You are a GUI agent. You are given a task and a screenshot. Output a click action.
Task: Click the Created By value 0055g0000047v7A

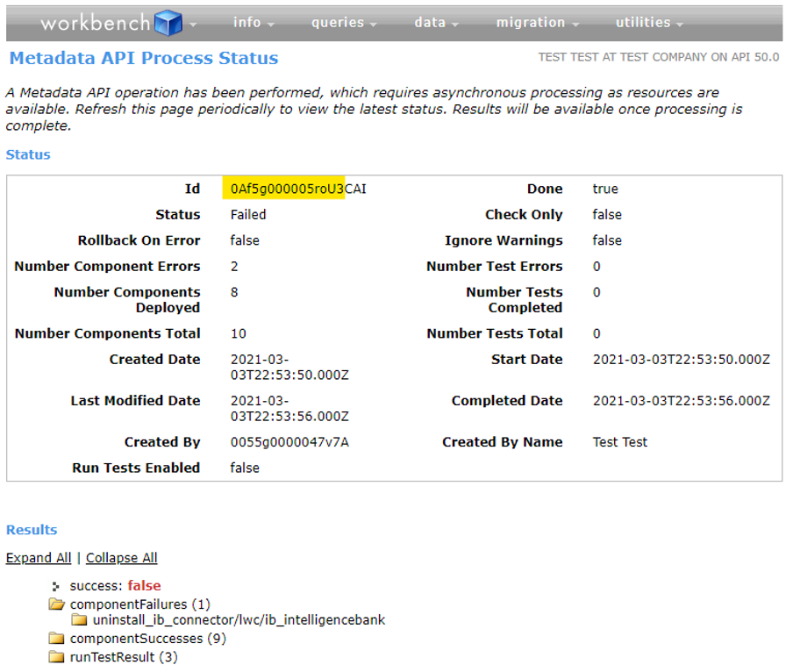click(289, 442)
